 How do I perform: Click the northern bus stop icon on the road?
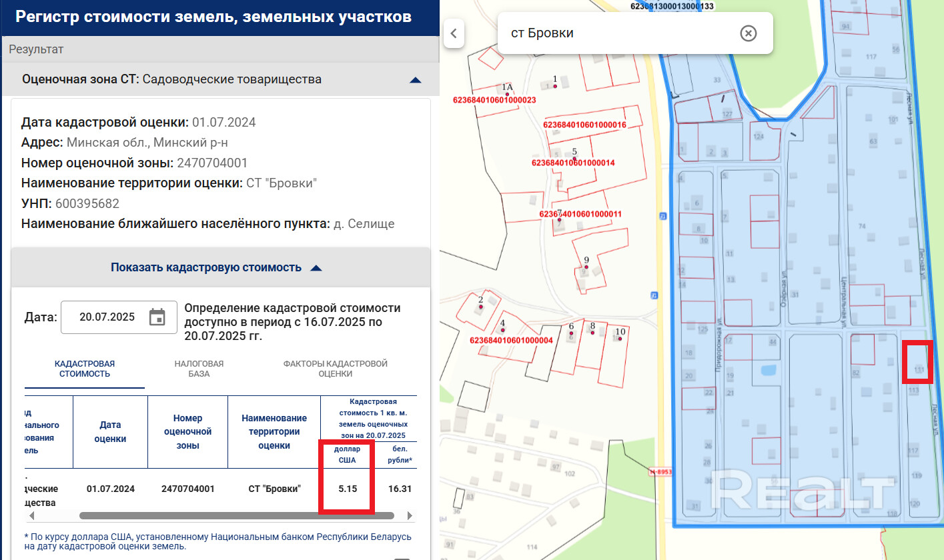coord(662,216)
